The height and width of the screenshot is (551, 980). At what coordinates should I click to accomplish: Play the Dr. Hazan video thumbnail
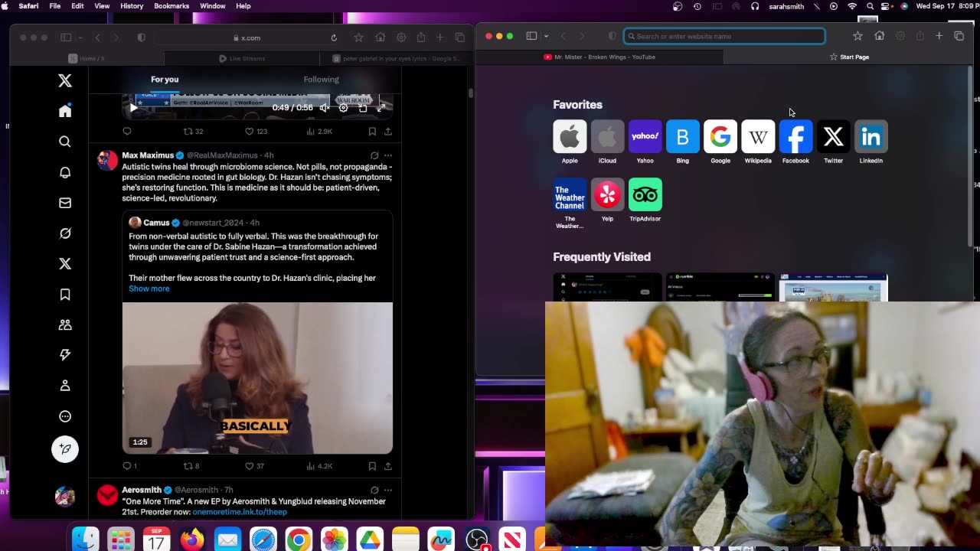coord(257,378)
